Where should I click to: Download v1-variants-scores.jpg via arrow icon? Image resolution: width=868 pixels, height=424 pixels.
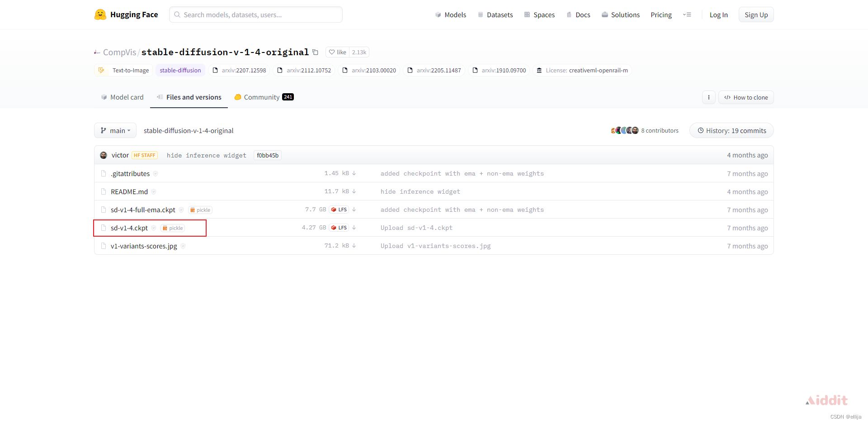point(354,246)
